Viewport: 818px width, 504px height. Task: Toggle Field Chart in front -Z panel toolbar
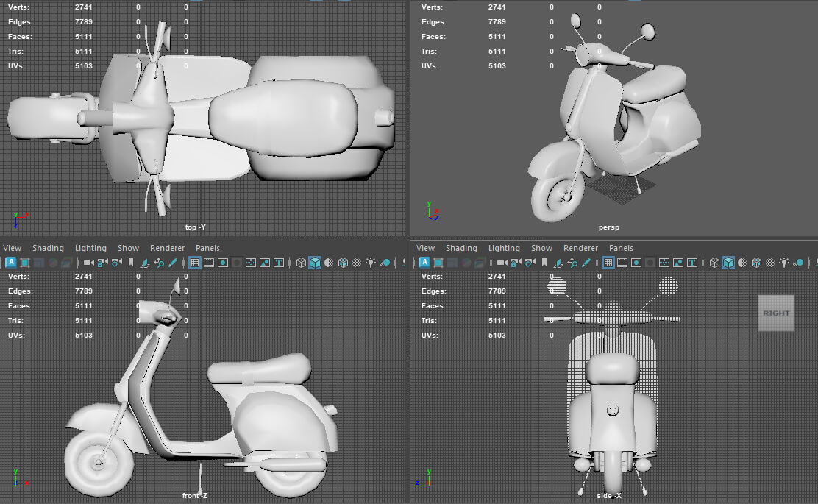(x=251, y=263)
